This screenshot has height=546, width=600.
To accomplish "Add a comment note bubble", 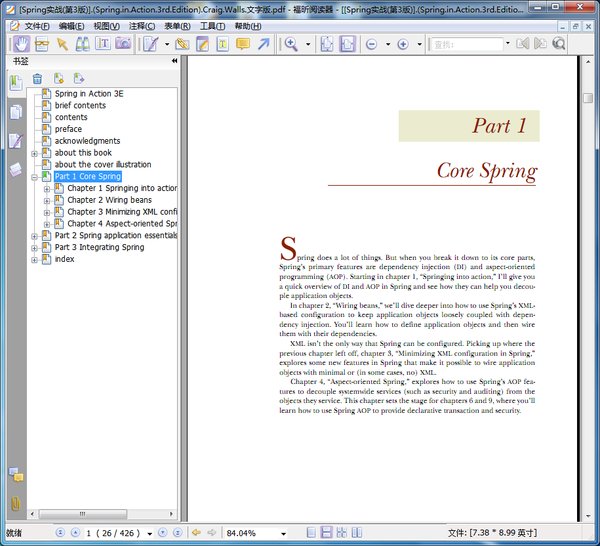I will 243,44.
